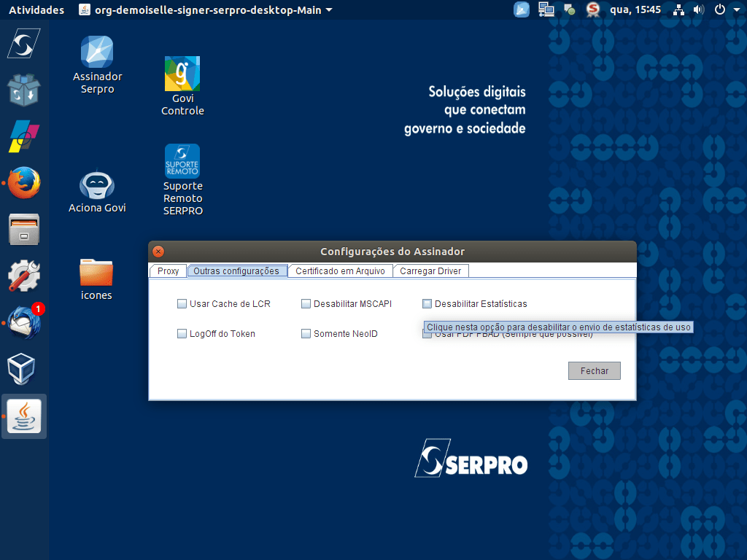Enable Usar Cache de LCR checkbox
The height and width of the screenshot is (560, 747).
[x=182, y=304]
